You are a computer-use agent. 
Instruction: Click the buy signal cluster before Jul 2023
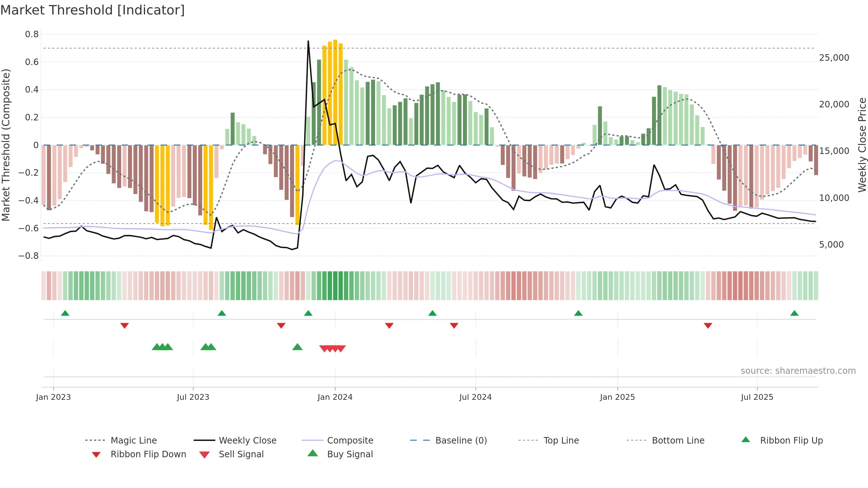click(x=162, y=347)
